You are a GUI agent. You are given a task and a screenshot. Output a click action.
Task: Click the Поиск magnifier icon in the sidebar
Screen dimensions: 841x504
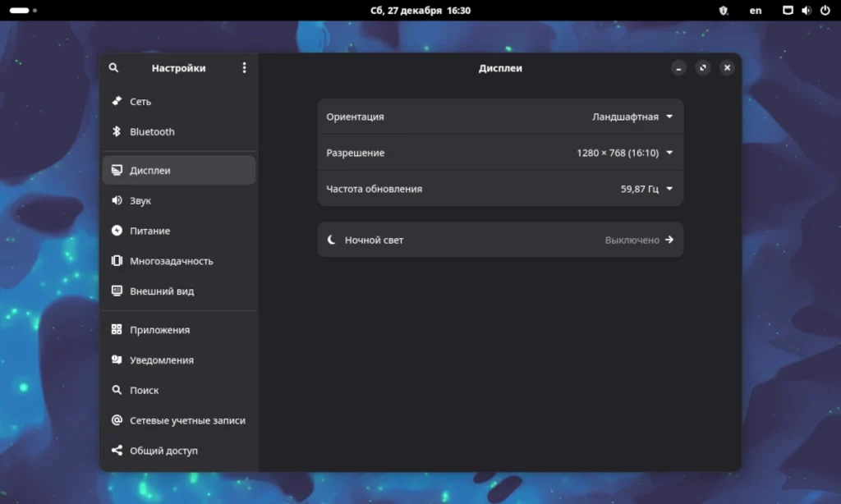(117, 390)
